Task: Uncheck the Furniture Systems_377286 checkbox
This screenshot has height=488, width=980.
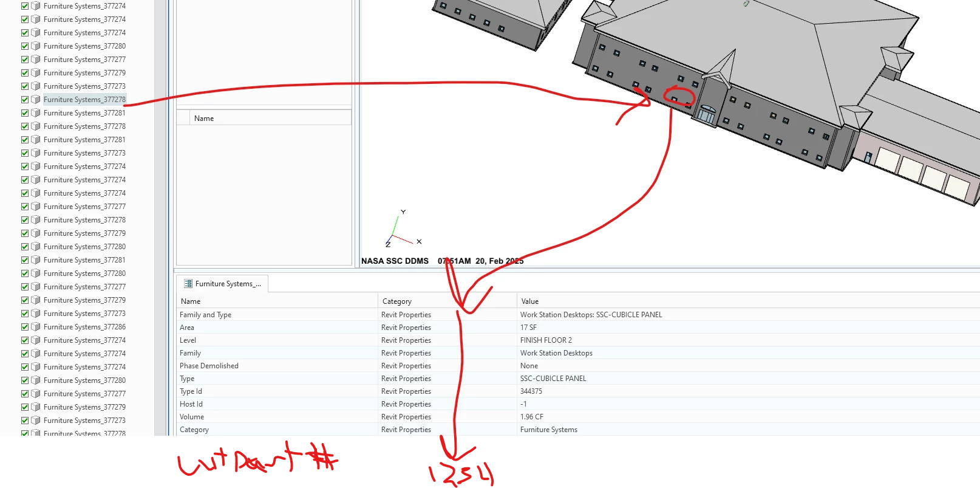Action: click(x=25, y=327)
